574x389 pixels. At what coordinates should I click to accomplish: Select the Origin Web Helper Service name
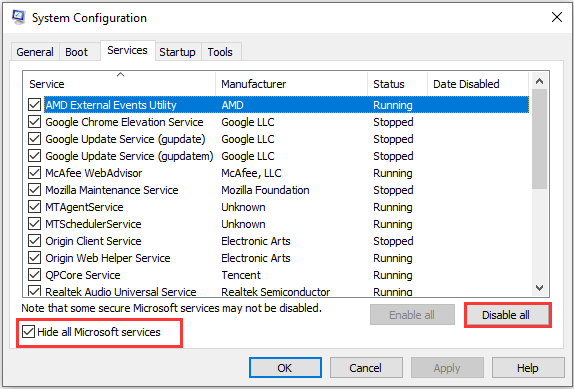pos(108,258)
